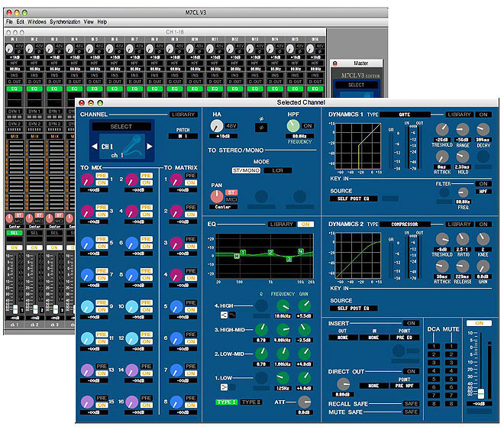504x430 pixels.
Task: Toggle the key in FILTER ON button
Action: (483, 183)
